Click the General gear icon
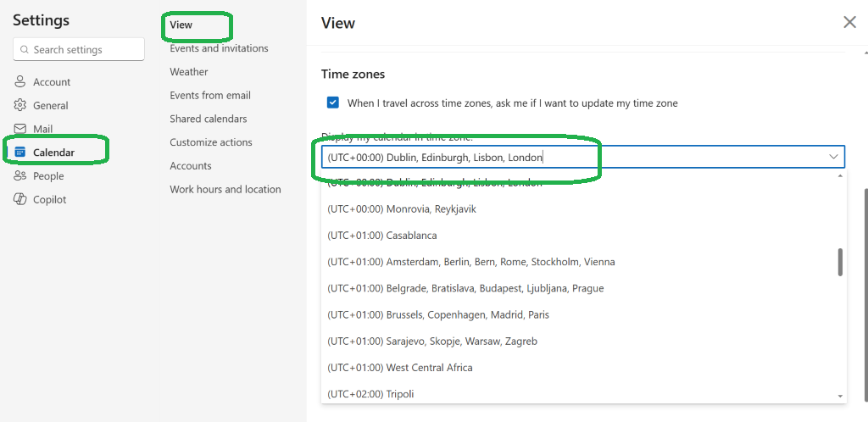Image resolution: width=868 pixels, height=422 pixels. 20,105
